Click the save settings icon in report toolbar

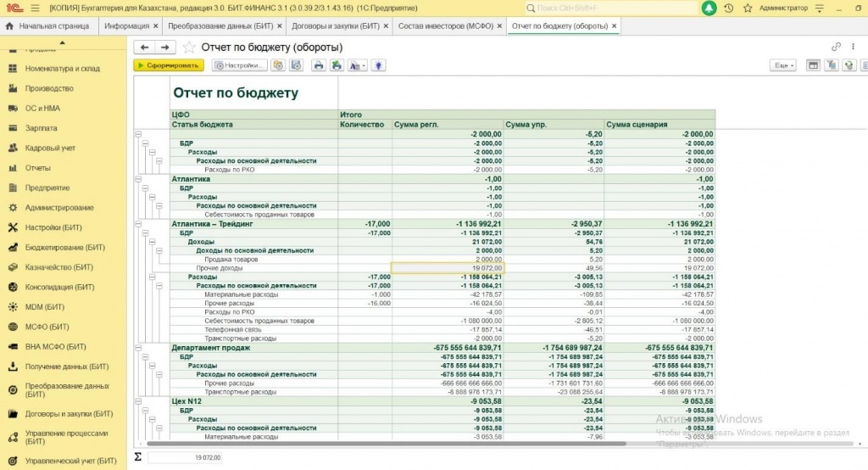(x=297, y=65)
